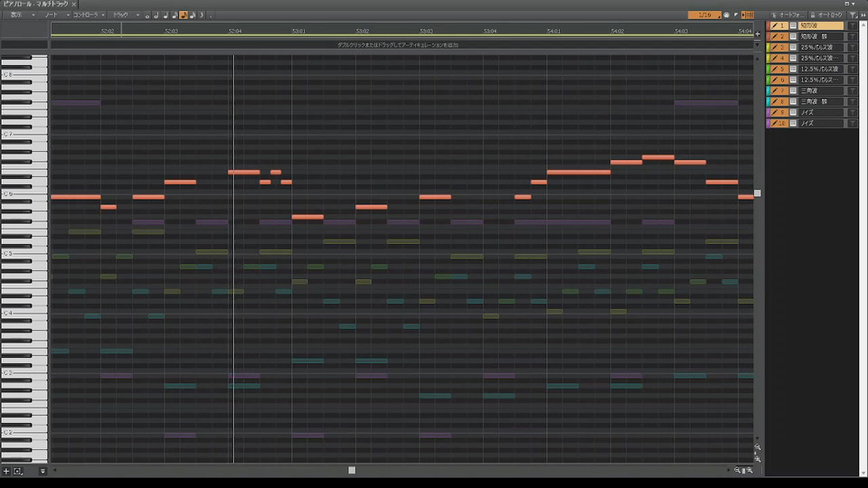Click horizontal zoom in magnifier icon

[x=750, y=470]
